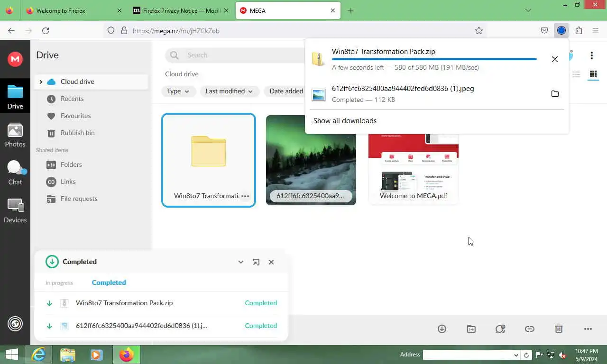Viewport: 607px width, 364px height.
Task: Open the Win8to7 Transformation folder
Action: tap(209, 160)
